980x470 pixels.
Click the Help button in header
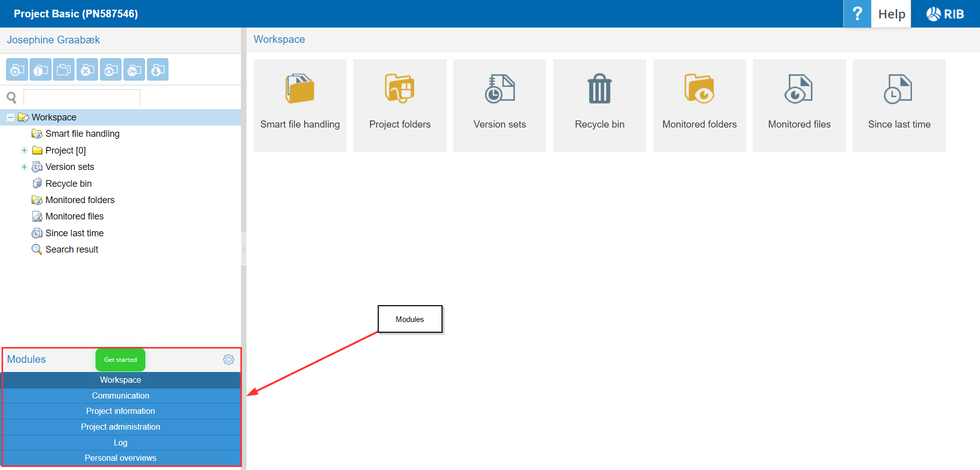[891, 14]
